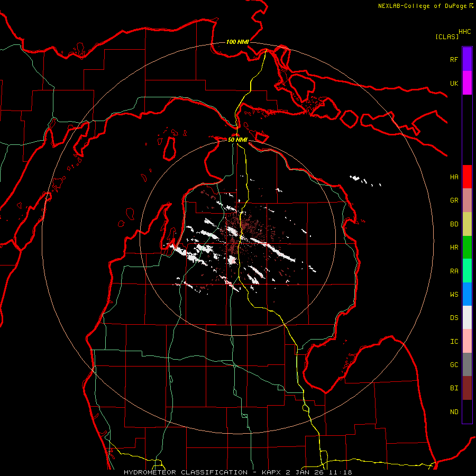Click the KAPX radar site identifier
The image size is (476, 476).
[272, 472]
